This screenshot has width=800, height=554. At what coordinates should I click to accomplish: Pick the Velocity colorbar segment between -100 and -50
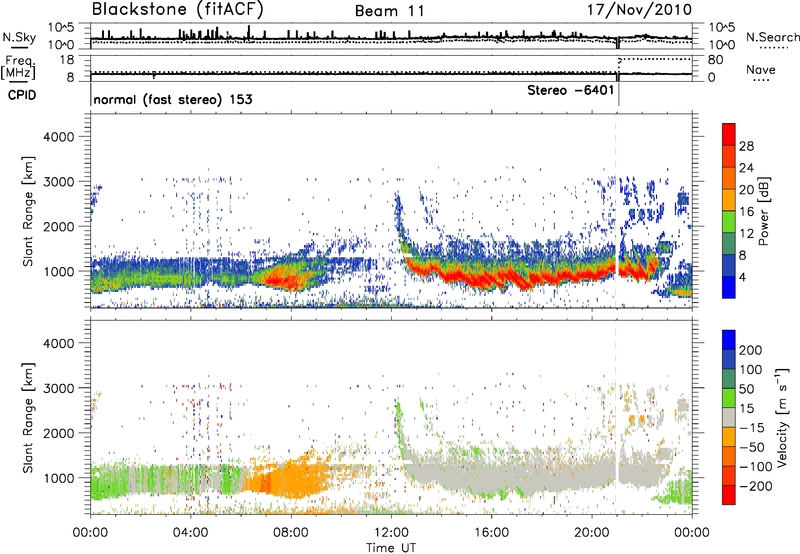pyautogui.click(x=729, y=456)
